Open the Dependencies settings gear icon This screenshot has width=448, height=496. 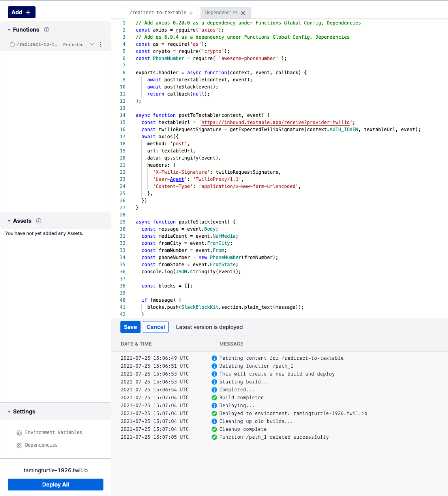[x=19, y=445]
